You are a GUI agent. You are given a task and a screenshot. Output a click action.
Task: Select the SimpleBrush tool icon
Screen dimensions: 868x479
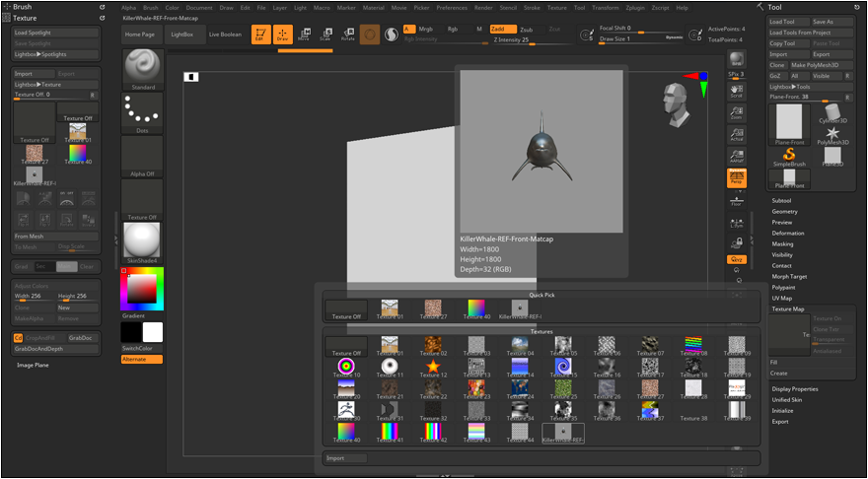pyautogui.click(x=790, y=156)
